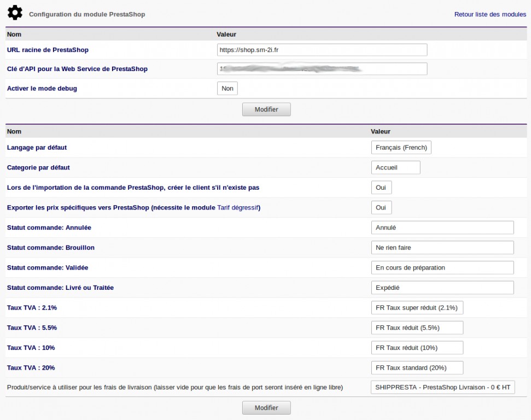Click the URL racine de PrestaShop field
Viewport: 531px width, 420px height.
click(x=322, y=50)
